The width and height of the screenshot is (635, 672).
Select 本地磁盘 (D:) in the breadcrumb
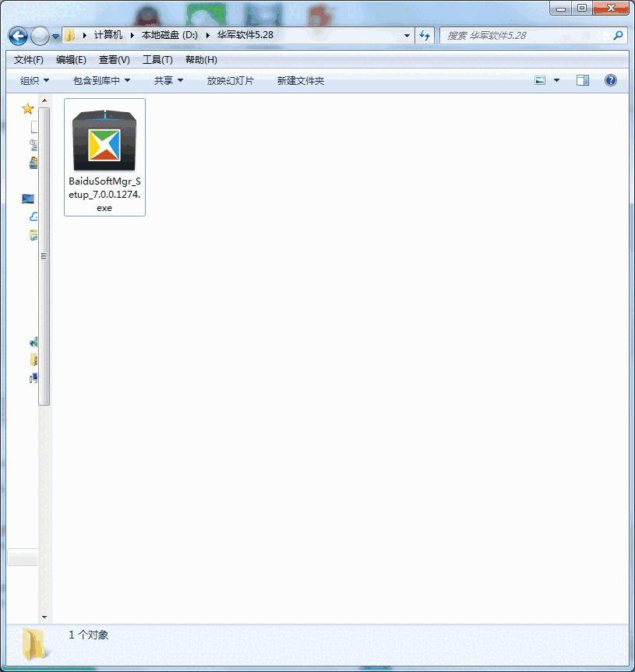(170, 35)
